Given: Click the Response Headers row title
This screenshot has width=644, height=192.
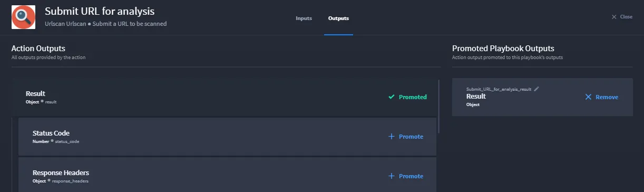Looking at the screenshot, I should 61,173.
